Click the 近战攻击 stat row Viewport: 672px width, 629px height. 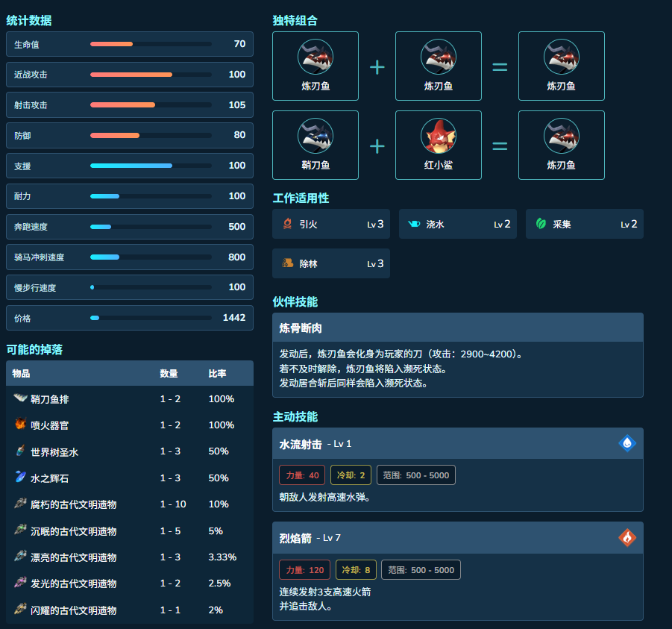point(130,75)
